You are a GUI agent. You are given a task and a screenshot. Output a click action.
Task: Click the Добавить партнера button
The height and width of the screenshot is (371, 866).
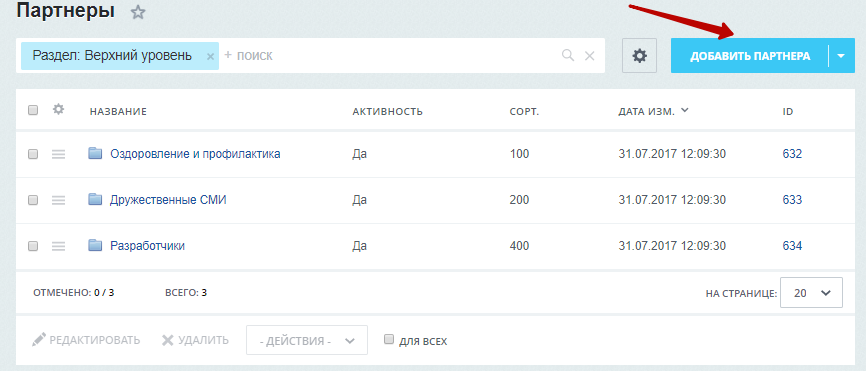(x=750, y=56)
